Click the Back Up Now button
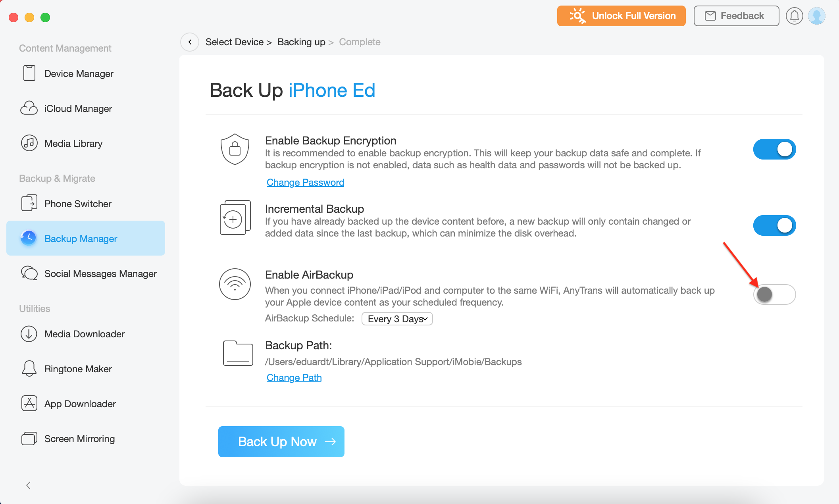The width and height of the screenshot is (839, 504). pos(281,441)
